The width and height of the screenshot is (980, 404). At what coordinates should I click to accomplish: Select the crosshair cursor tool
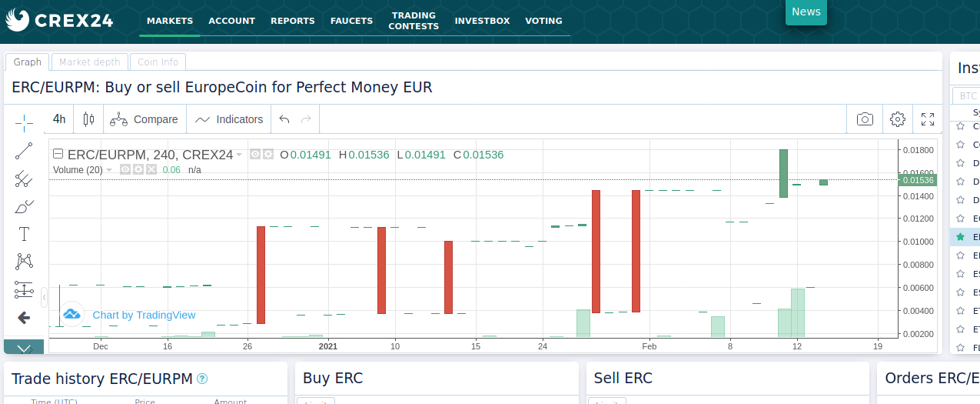pos(24,122)
